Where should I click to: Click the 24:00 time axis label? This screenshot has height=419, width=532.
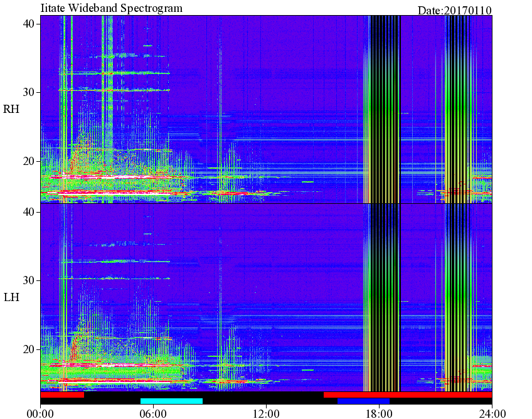[492, 413]
